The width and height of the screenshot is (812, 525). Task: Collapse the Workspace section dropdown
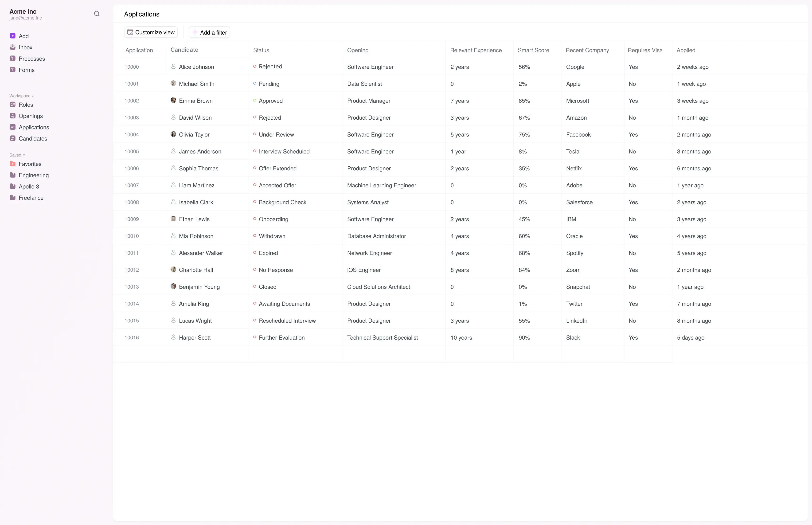coord(22,96)
